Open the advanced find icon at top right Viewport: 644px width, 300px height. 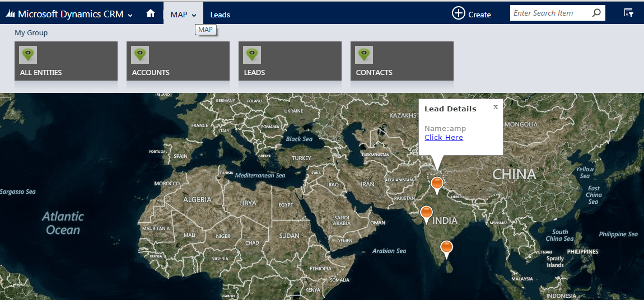628,13
